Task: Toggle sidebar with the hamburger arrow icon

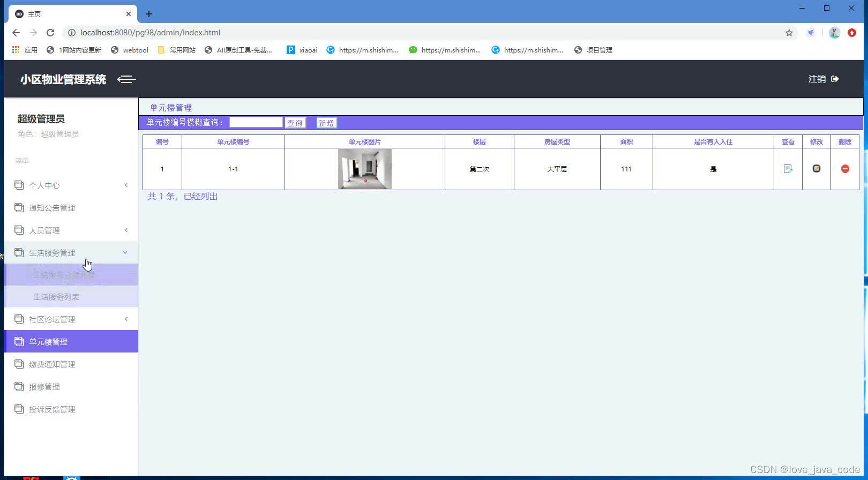Action: click(126, 79)
